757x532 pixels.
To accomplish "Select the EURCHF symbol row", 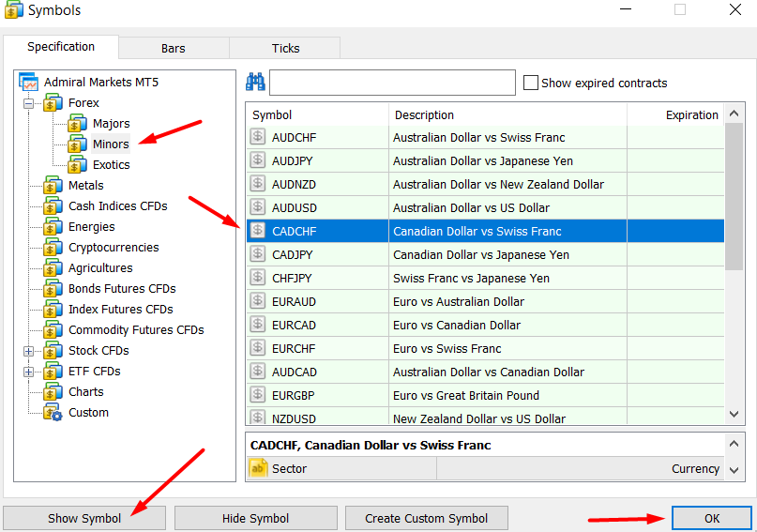I will (485, 348).
